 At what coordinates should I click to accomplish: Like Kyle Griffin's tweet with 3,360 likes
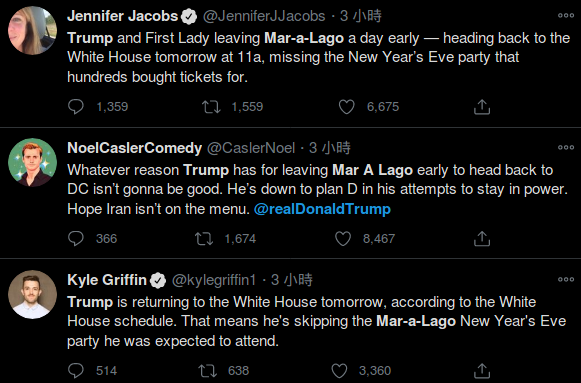339,371
